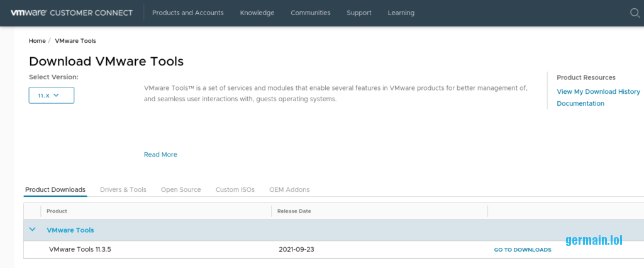
Task: Open the Learning menu
Action: pos(401,13)
